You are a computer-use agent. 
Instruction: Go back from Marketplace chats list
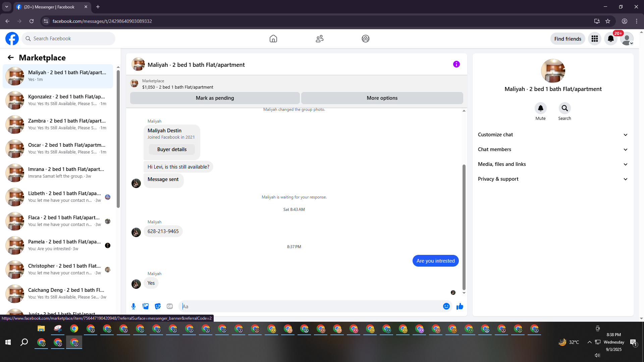pos(11,57)
